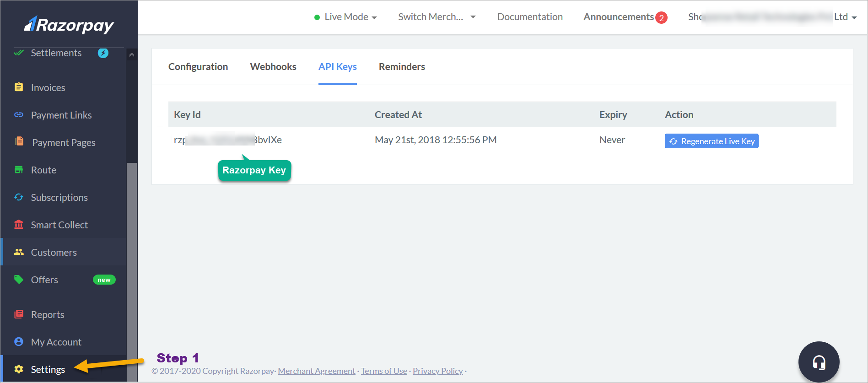
Task: Click the Subscriptions refresh icon
Action: point(19,197)
